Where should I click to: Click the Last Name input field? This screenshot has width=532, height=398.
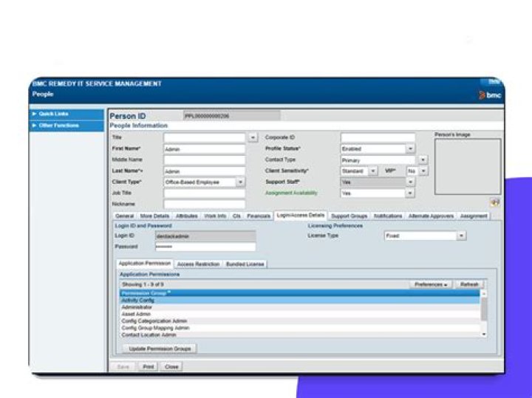(204, 171)
